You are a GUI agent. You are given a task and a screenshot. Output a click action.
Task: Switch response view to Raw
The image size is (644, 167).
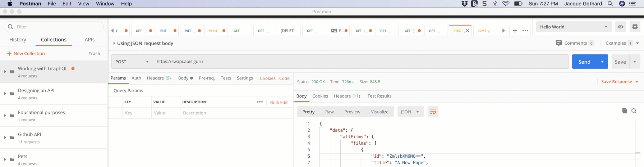(x=330, y=112)
